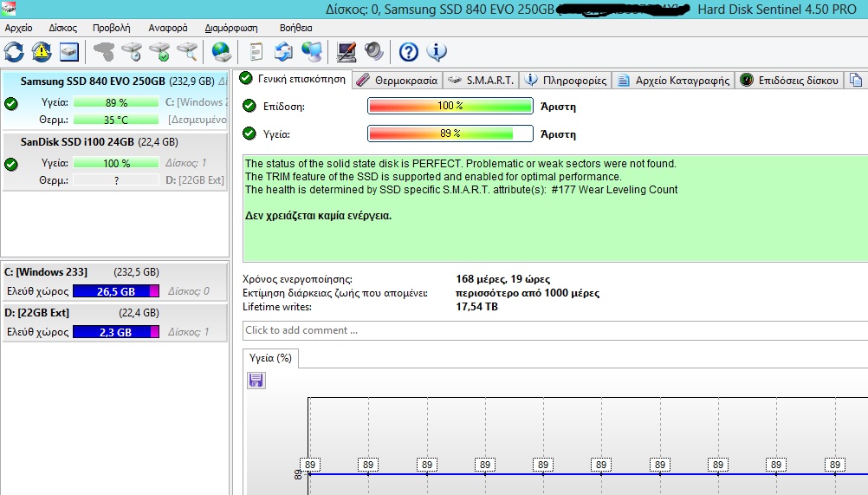Click the D: free space 2,3 GB bar
The width and height of the screenshot is (868, 495).
(116, 332)
